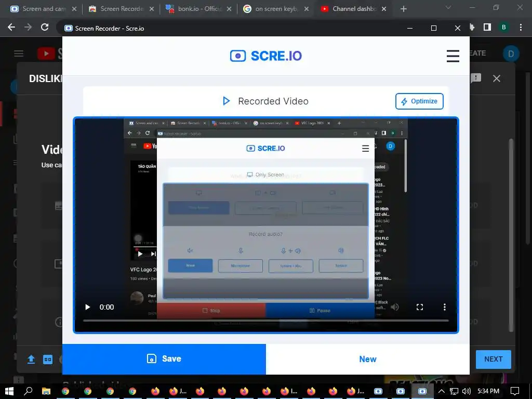
Task: Click the SCRE.IO logo
Action: (x=265, y=56)
